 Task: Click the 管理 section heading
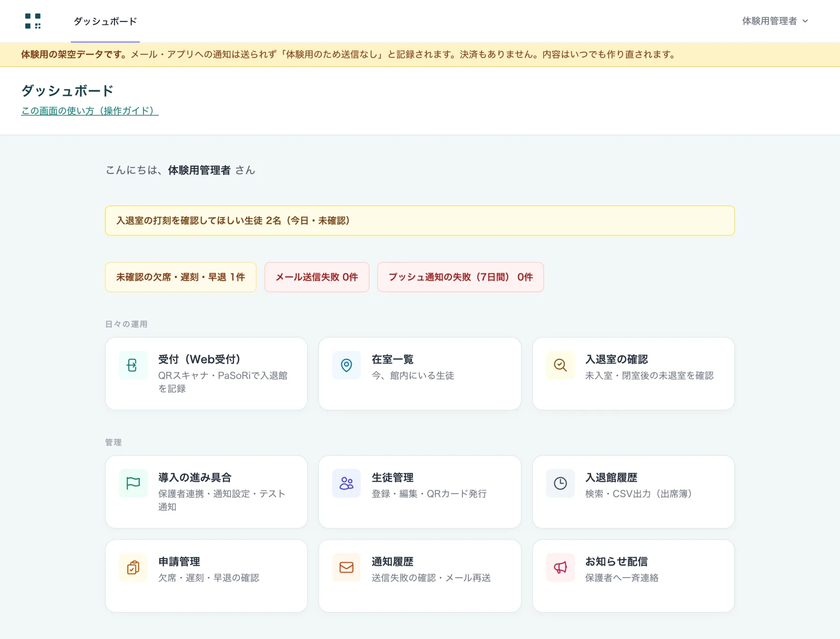pyautogui.click(x=113, y=442)
